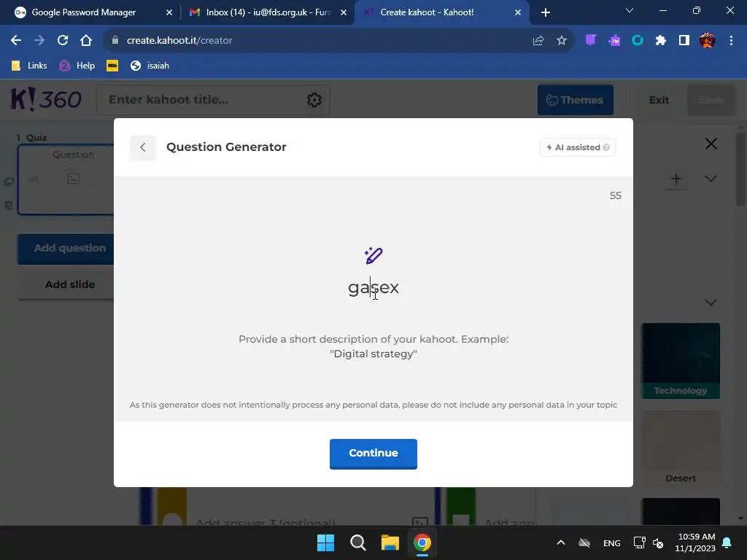The width and height of the screenshot is (747, 560).
Task: Close the side panel with the X
Action: coord(711,144)
